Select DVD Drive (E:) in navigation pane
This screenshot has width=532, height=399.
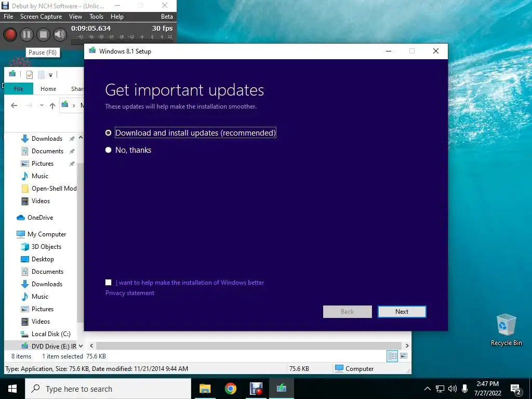(48, 346)
